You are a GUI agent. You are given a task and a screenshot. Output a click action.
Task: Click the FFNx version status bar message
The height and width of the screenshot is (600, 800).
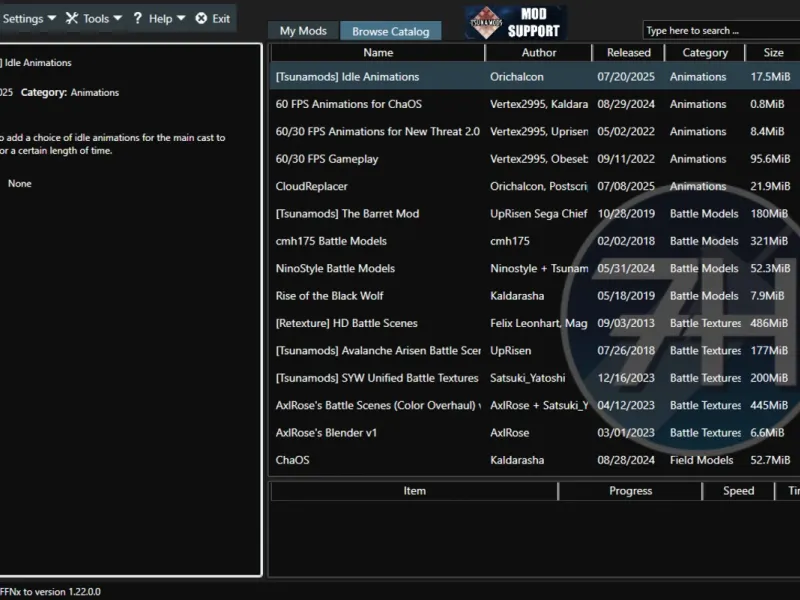coord(50,592)
